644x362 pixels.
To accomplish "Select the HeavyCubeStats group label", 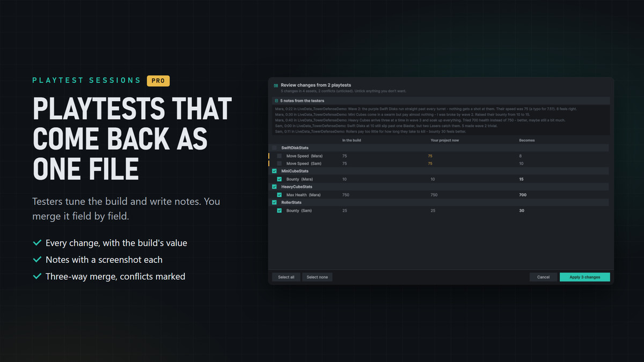I will 297,187.
